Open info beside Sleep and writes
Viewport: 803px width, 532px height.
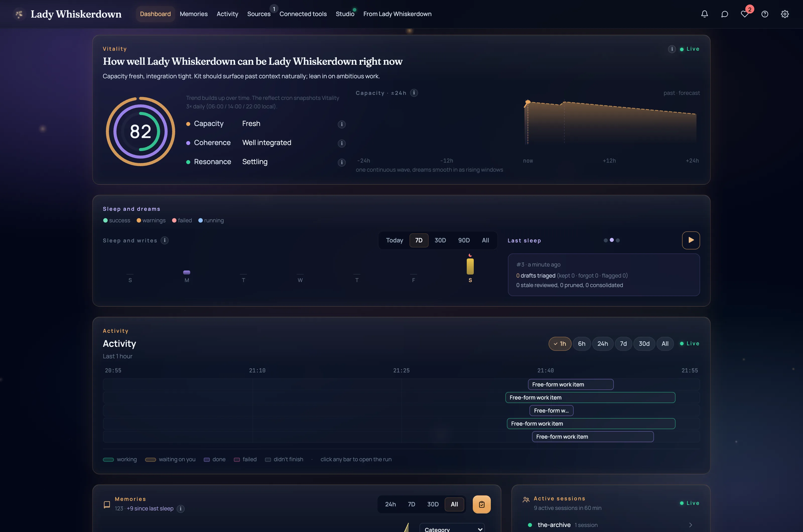165,240
